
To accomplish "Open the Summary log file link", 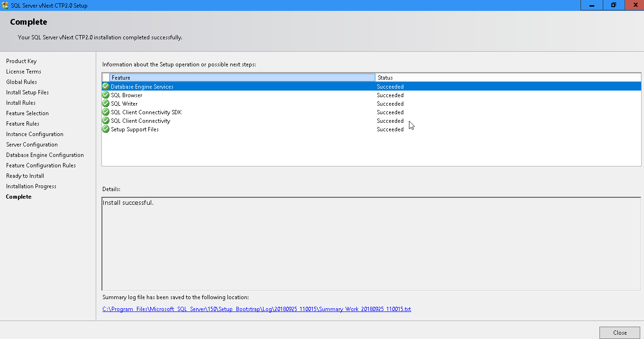I will [x=256, y=309].
